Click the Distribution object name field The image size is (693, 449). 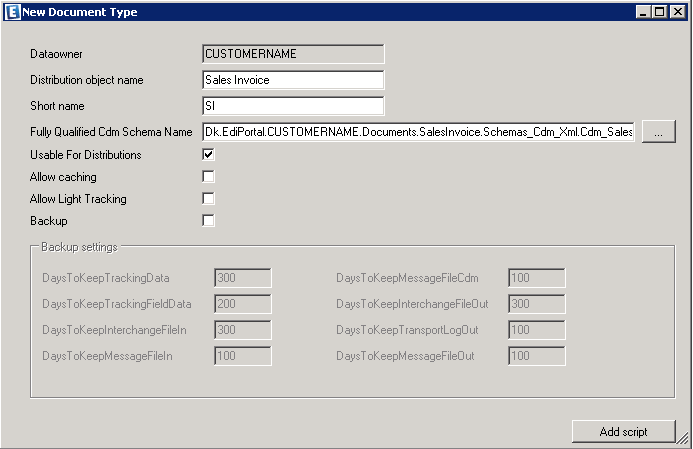pyautogui.click(x=293, y=80)
